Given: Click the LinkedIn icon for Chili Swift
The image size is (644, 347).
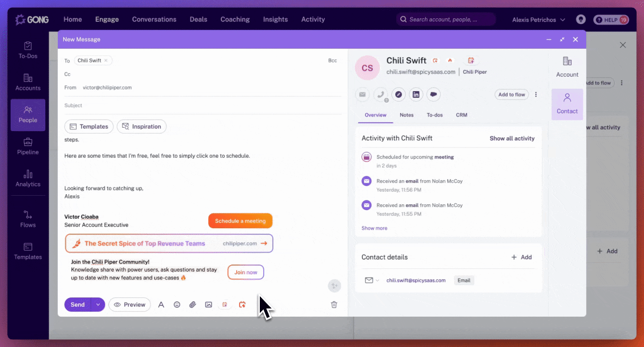Looking at the screenshot, I should [x=416, y=94].
